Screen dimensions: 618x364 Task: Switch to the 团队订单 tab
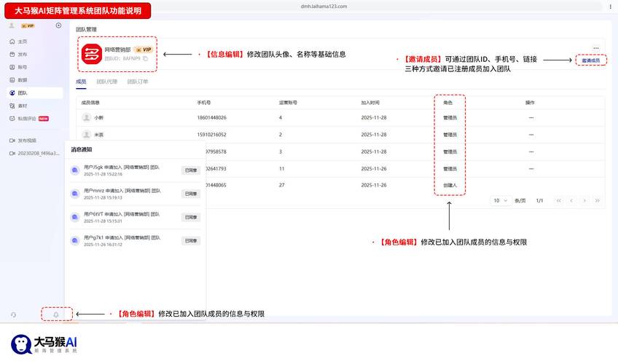point(138,82)
